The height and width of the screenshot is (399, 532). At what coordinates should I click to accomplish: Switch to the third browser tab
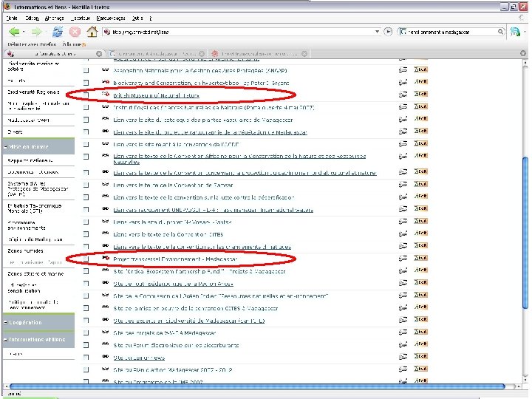[259, 54]
